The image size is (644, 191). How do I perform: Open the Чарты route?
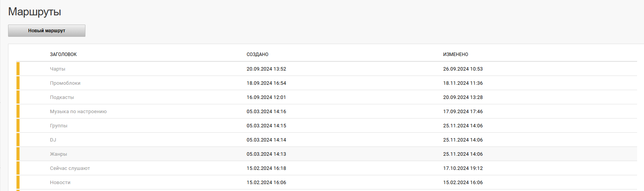(x=57, y=69)
